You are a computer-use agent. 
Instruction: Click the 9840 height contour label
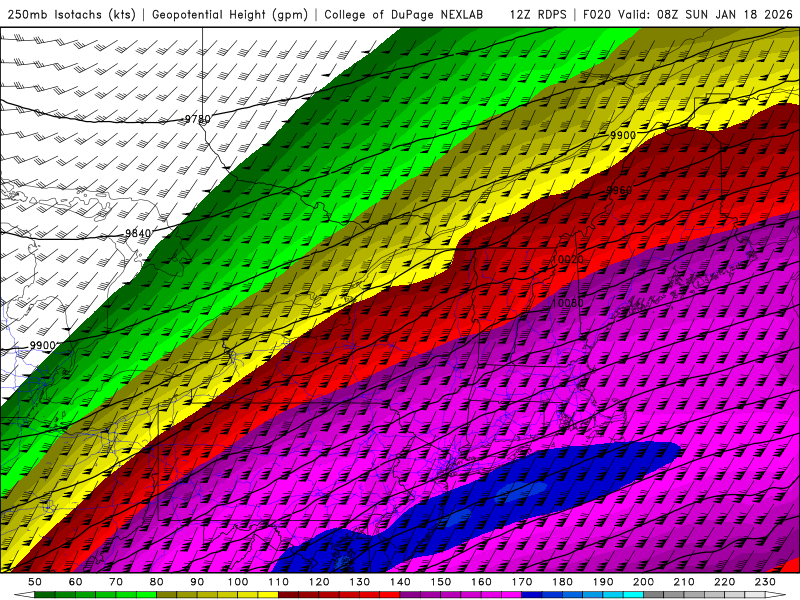tap(138, 233)
